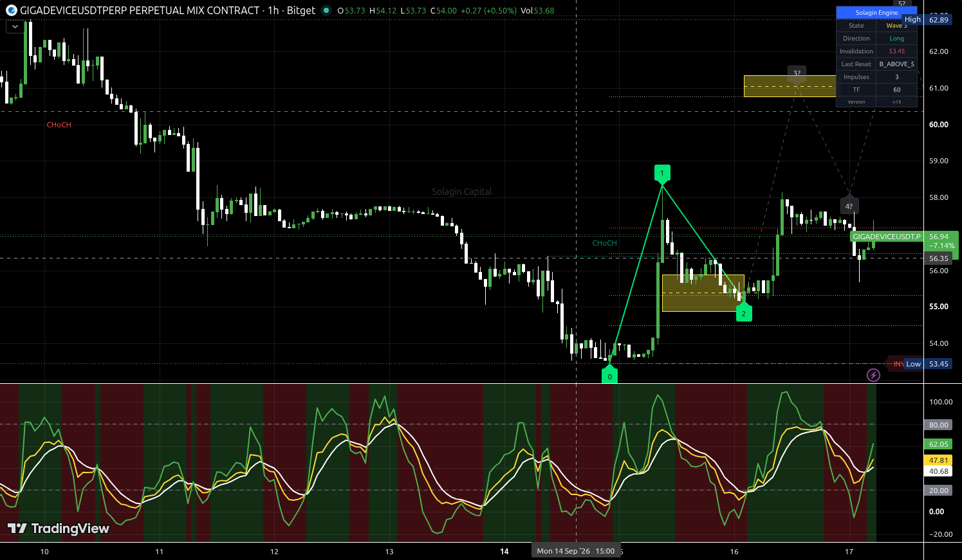962x560 pixels.
Task: Select the upper yellow target zone box
Action: point(790,86)
